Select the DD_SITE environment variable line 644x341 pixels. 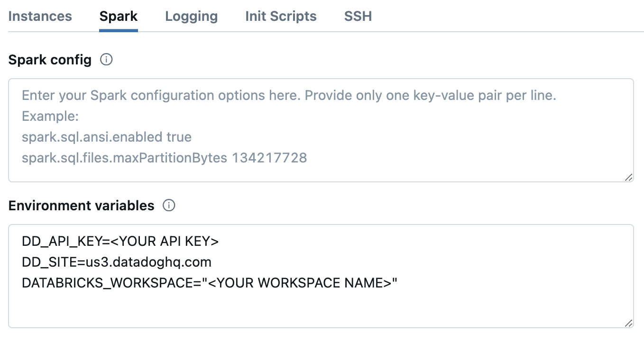(x=116, y=262)
